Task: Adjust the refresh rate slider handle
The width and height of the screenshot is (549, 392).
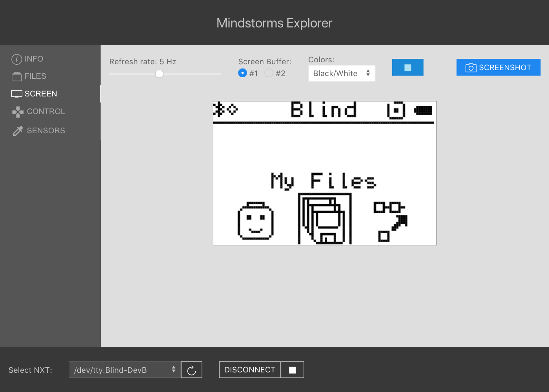Action: tap(159, 74)
